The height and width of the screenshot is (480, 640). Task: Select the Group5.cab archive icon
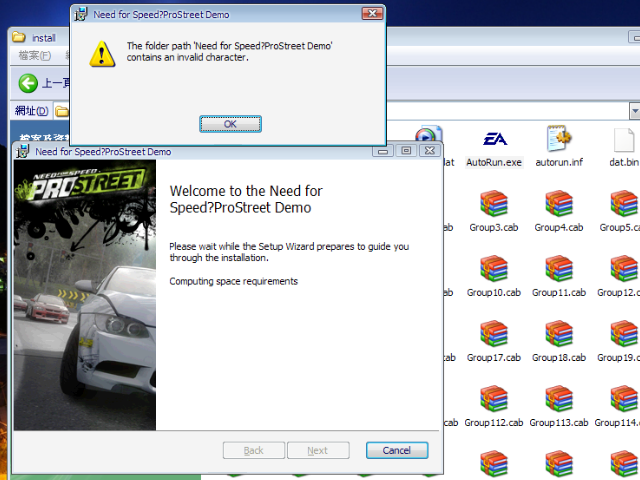click(624, 203)
